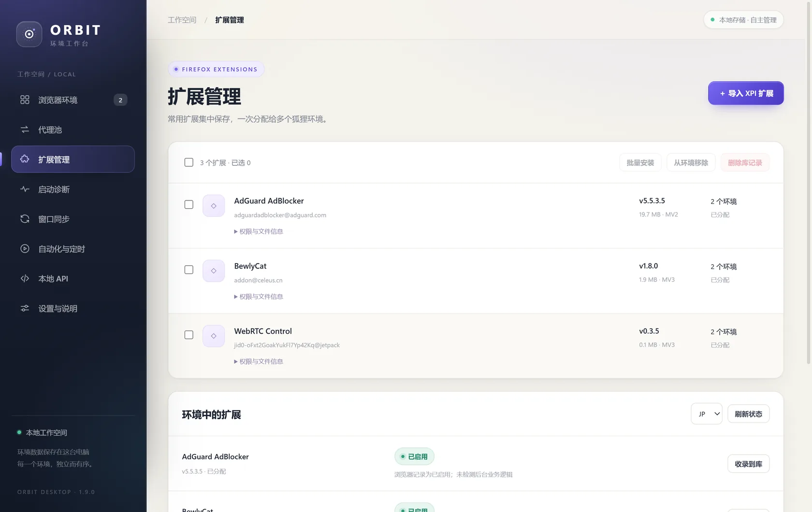
Task: Click 0.1 MB · MV3 size text
Action: coord(657,345)
